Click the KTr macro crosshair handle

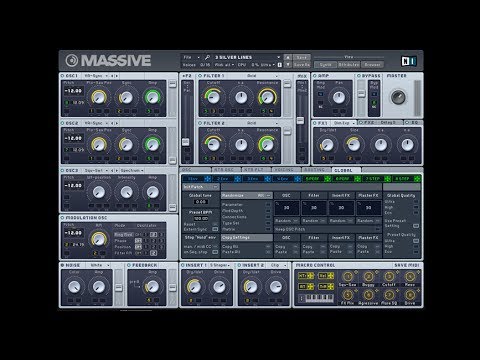pos(310,276)
